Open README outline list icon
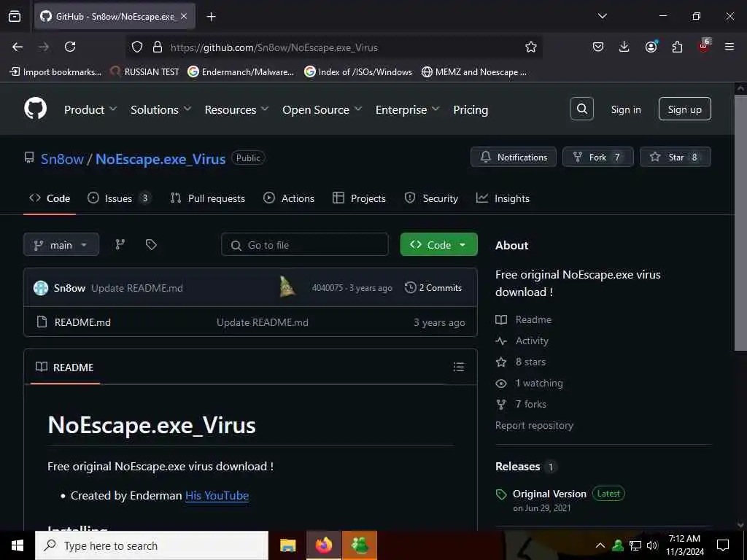The height and width of the screenshot is (560, 747). coord(458,367)
